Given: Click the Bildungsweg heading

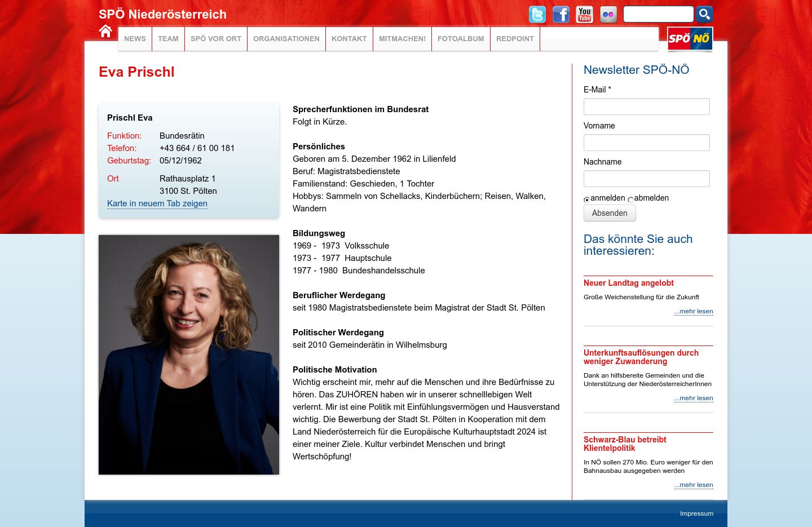Looking at the screenshot, I should click(x=319, y=233).
